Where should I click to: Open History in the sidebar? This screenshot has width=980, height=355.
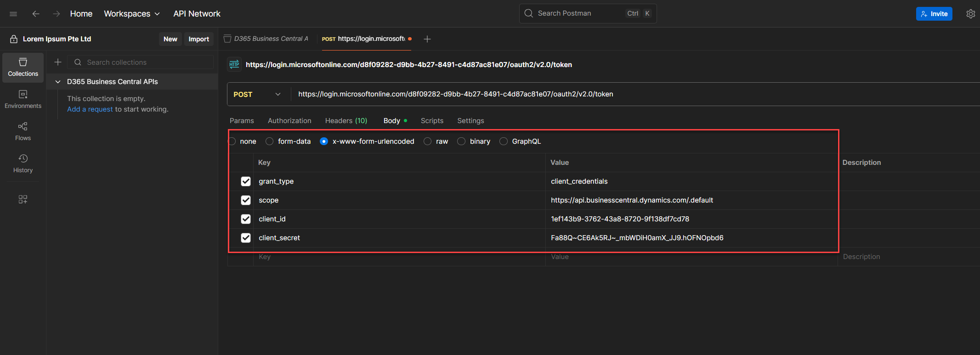tap(23, 164)
